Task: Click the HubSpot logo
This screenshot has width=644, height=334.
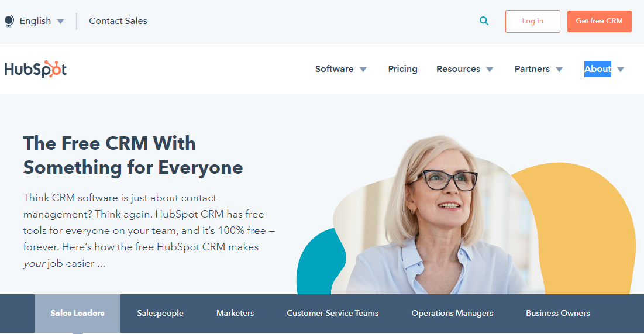Action: pyautogui.click(x=35, y=69)
